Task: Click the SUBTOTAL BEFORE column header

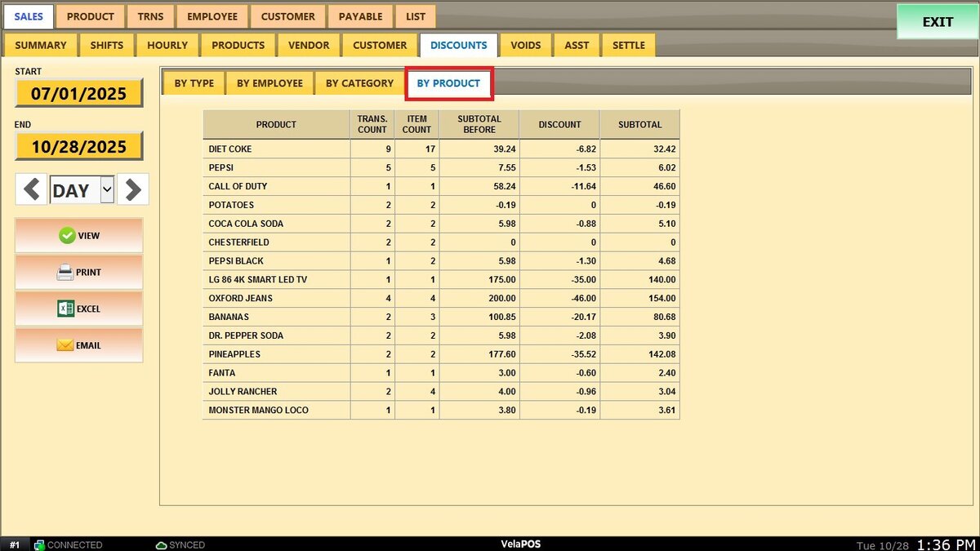Action: (x=479, y=124)
